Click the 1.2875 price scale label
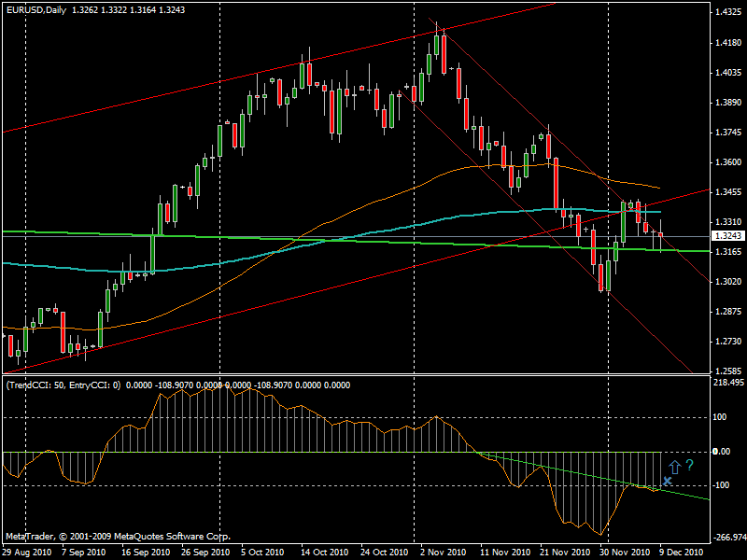 point(728,312)
